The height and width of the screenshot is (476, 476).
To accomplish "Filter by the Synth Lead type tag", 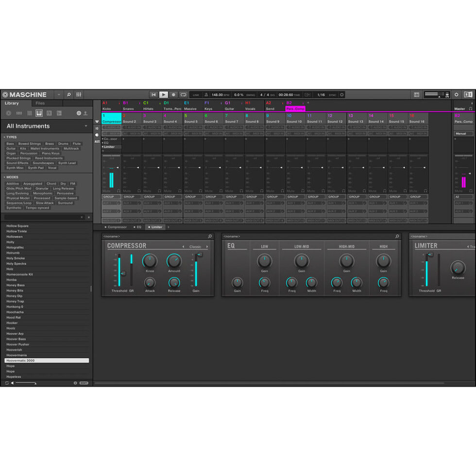I will tap(67, 163).
